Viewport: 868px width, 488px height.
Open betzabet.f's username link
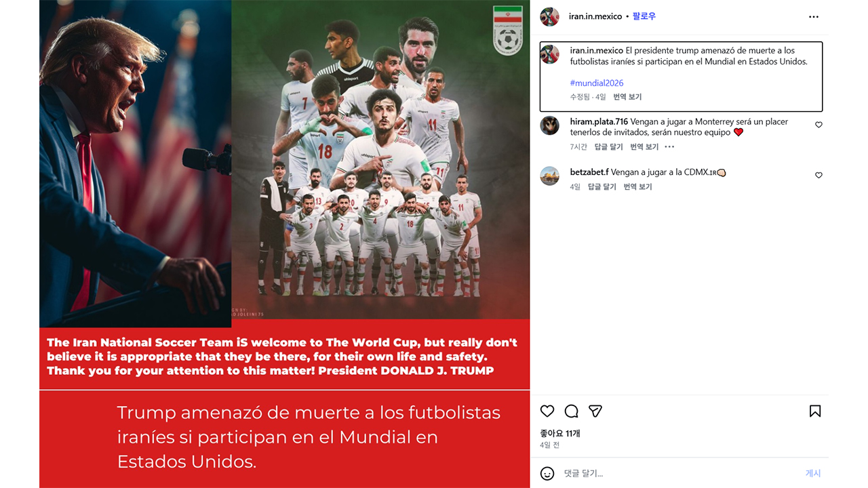[589, 172]
